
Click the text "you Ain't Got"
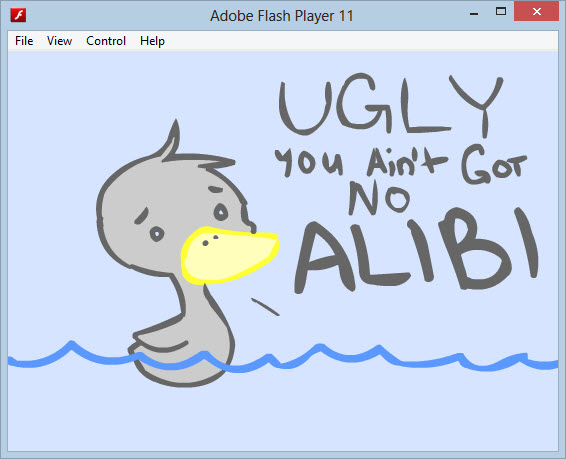401,164
